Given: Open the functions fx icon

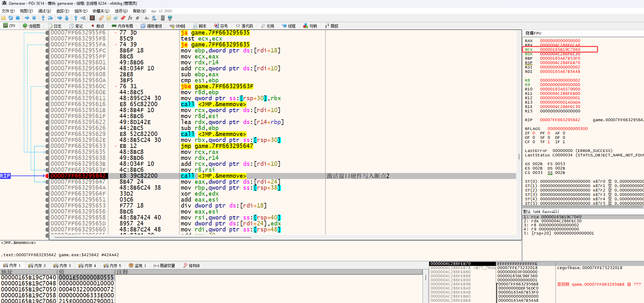Looking at the screenshot, I should coord(130,18).
